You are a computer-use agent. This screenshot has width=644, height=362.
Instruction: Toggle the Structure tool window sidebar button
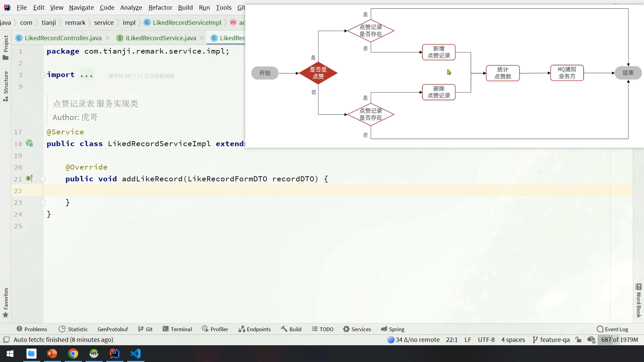pyautogui.click(x=6, y=86)
